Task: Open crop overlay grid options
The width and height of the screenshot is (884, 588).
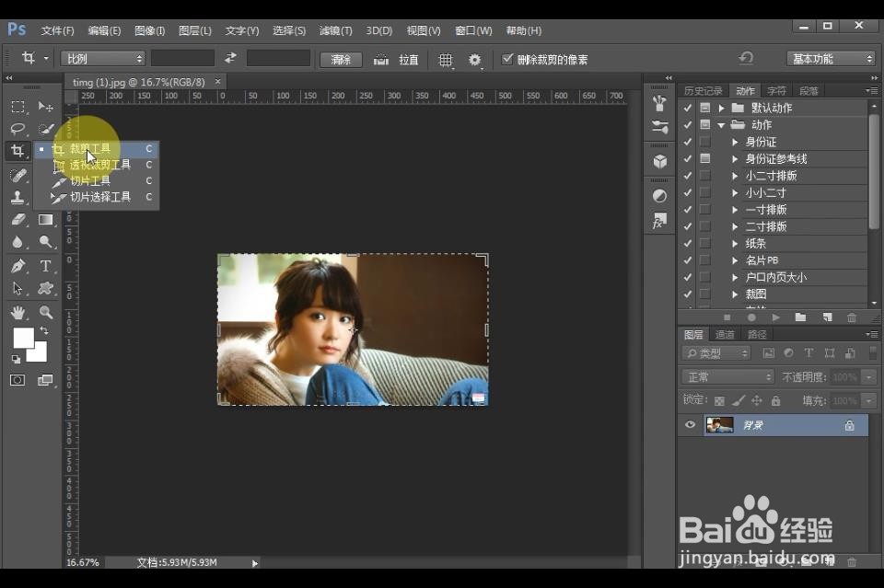Action: [446, 59]
